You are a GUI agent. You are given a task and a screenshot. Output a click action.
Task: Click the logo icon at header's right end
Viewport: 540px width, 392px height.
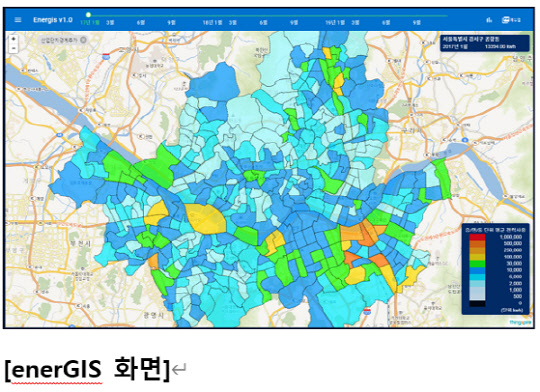511,20
